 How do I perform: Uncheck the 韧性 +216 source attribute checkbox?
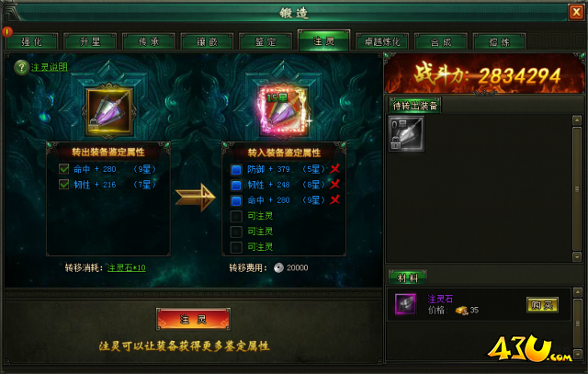[x=64, y=184]
